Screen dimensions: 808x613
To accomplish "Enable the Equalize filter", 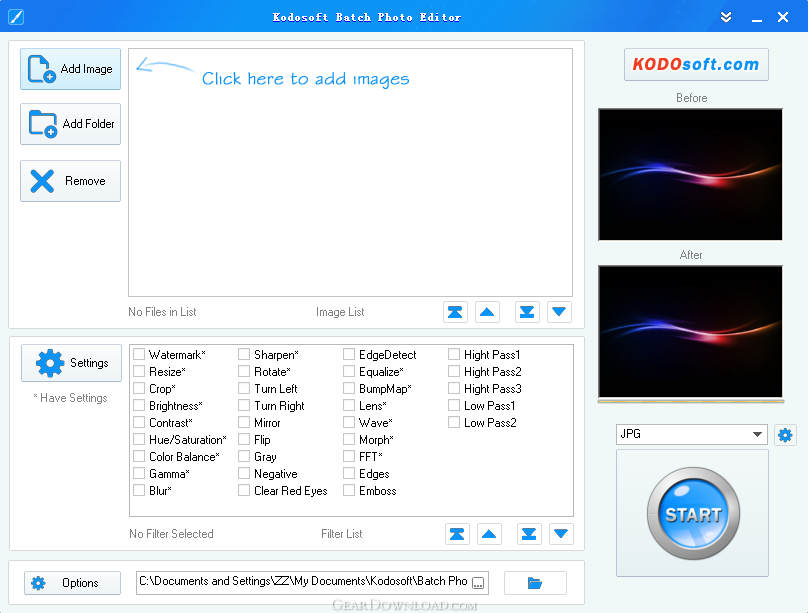I will pos(349,371).
